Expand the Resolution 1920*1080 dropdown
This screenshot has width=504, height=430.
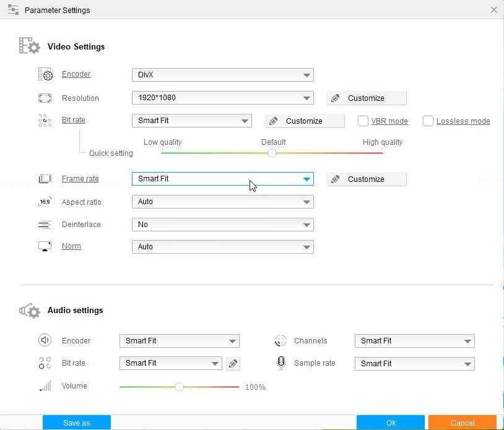click(222, 98)
